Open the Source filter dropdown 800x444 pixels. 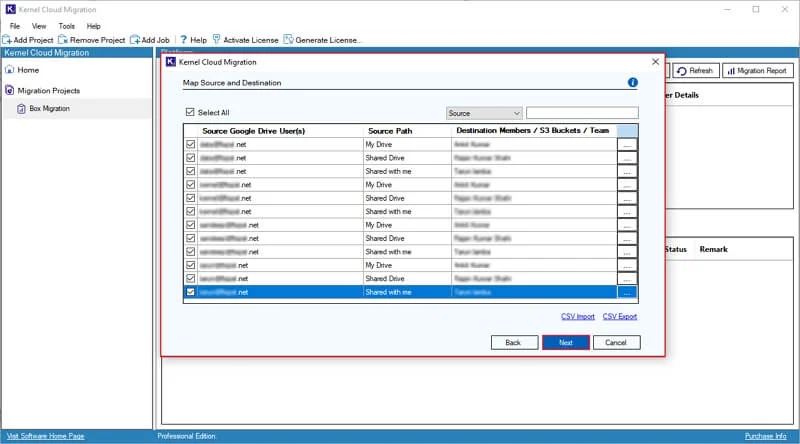pos(484,113)
